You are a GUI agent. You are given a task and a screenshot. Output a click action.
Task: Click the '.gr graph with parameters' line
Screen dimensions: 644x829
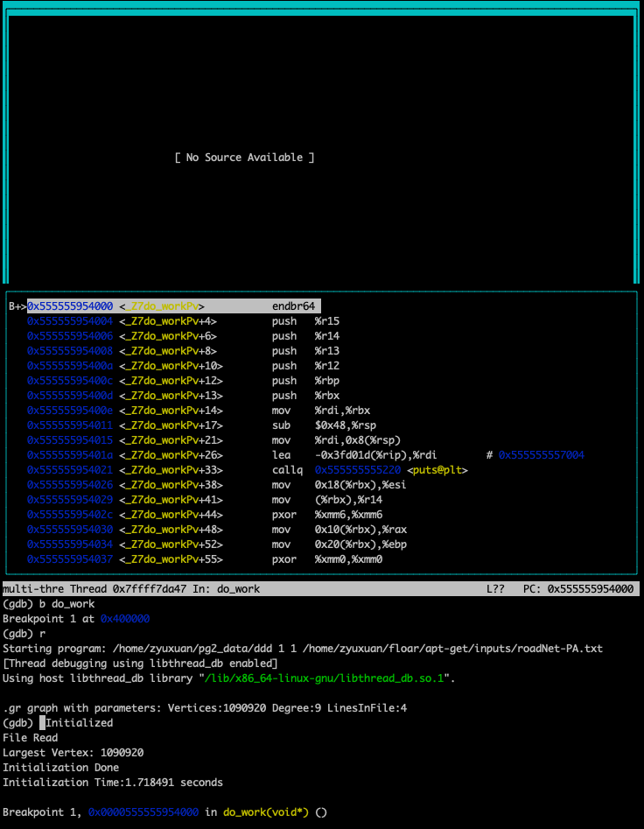tap(205, 708)
